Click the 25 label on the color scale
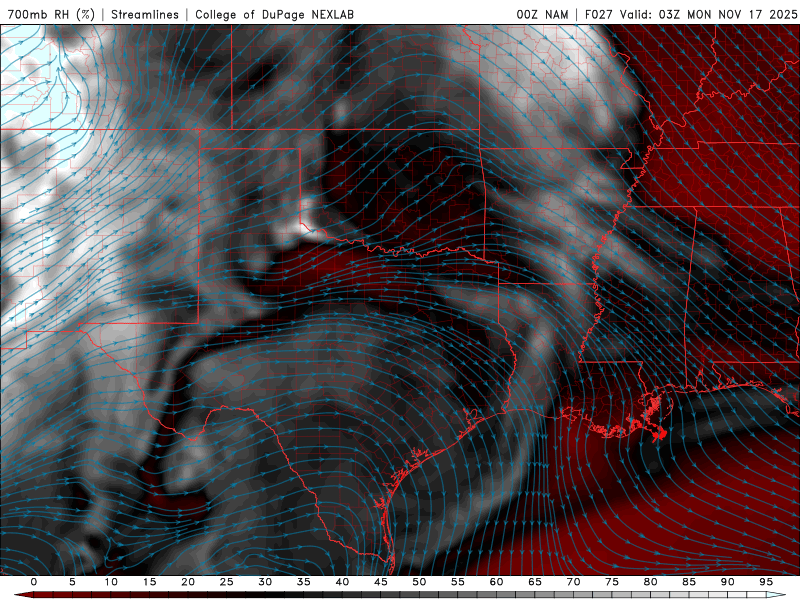 coord(226,582)
